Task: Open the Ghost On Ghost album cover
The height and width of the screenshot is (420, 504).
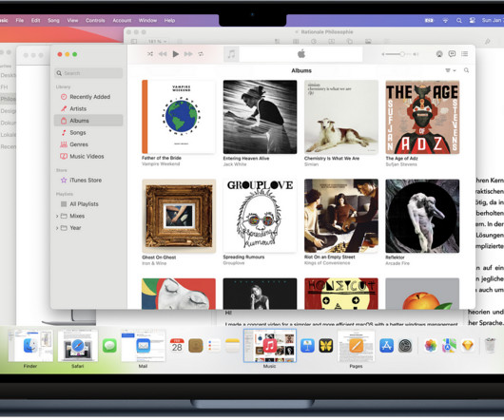Action: point(179,216)
